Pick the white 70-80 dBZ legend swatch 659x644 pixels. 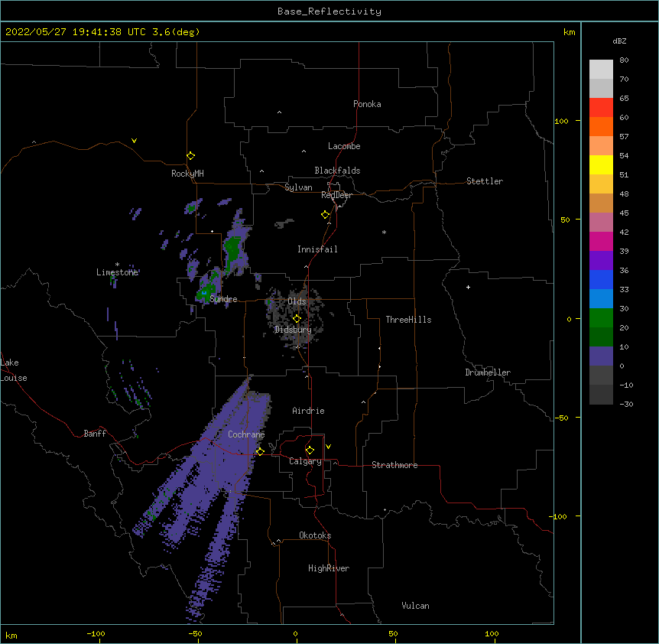(601, 70)
